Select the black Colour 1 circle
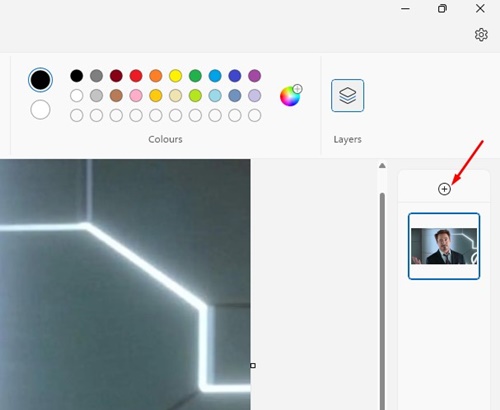Viewport: 500px width, 410px height. 40,80
